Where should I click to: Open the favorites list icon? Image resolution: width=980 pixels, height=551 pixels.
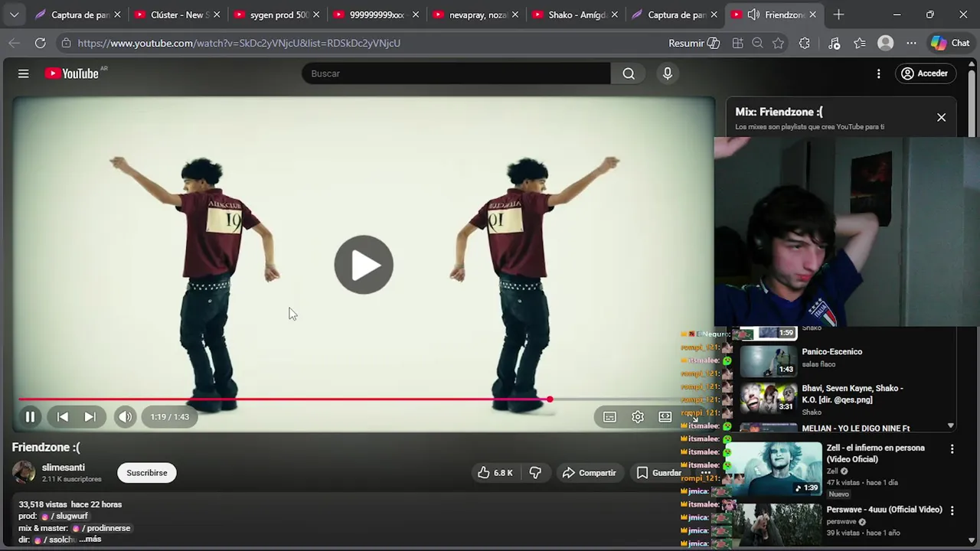860,43
